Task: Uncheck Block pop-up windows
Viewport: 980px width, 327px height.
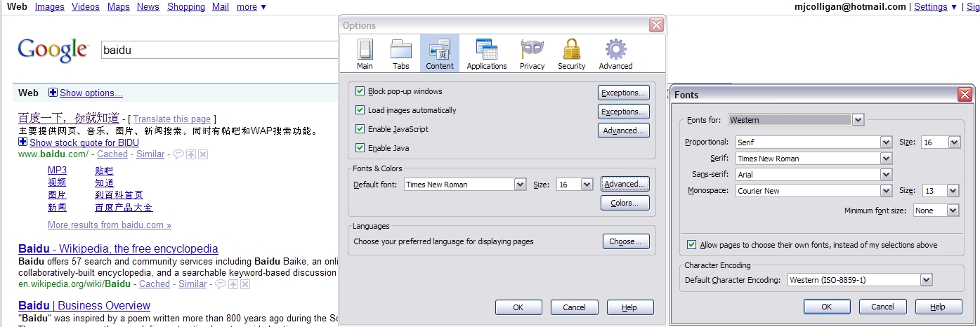Action: 360,91
